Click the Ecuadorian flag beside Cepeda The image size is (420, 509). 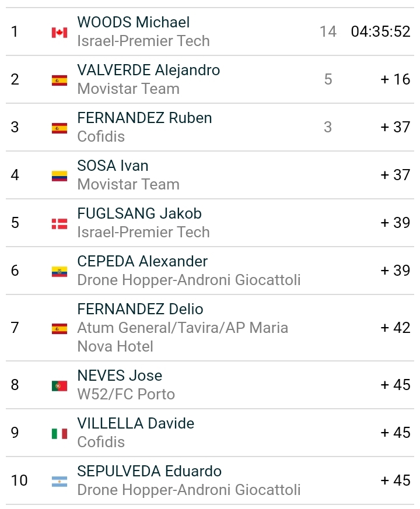click(x=60, y=271)
